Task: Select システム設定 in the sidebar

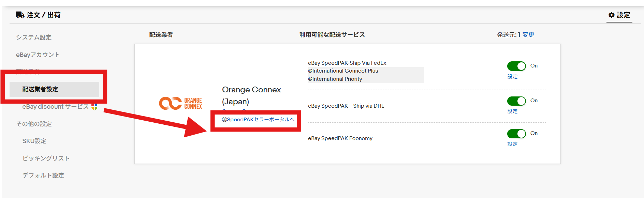Action: click(34, 37)
